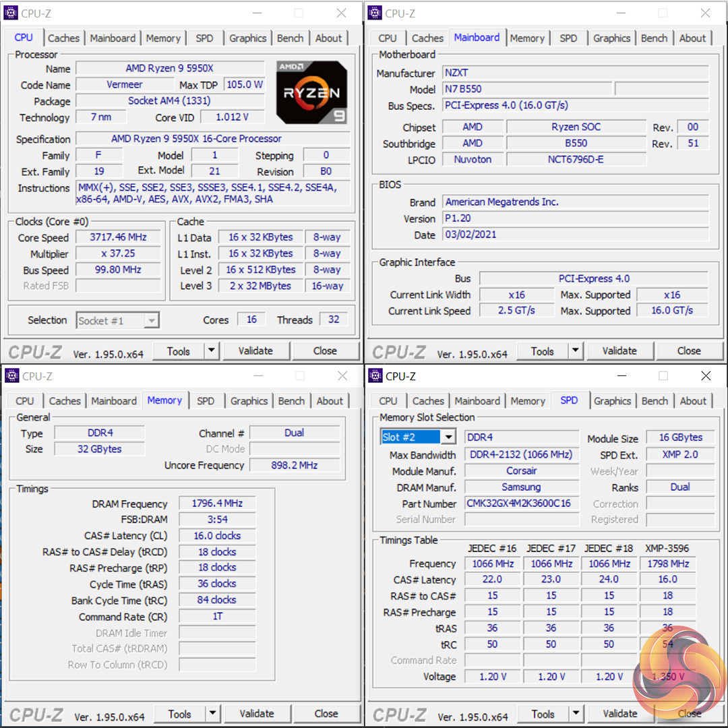Open Tools dropdown arrow in CPU window

pyautogui.click(x=211, y=351)
